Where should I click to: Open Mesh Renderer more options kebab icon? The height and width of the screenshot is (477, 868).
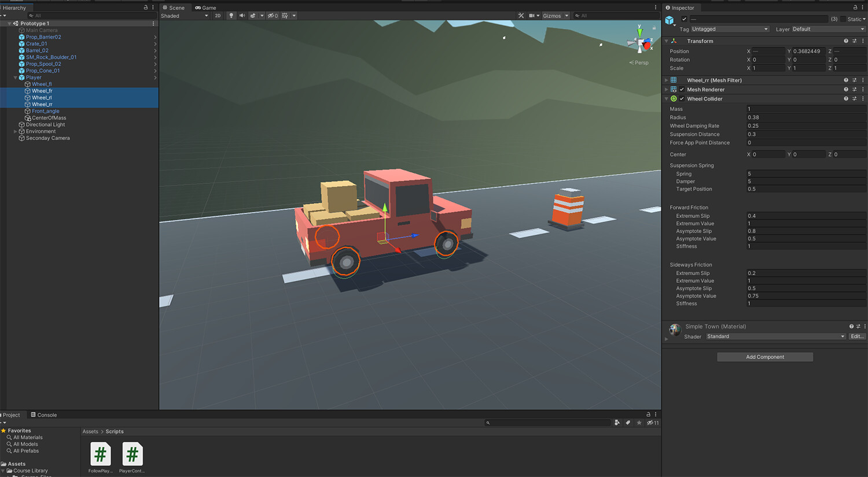863,89
